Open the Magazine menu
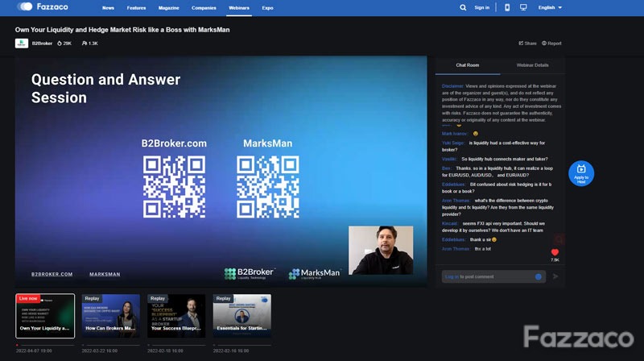The width and height of the screenshot is (644, 361). click(168, 8)
